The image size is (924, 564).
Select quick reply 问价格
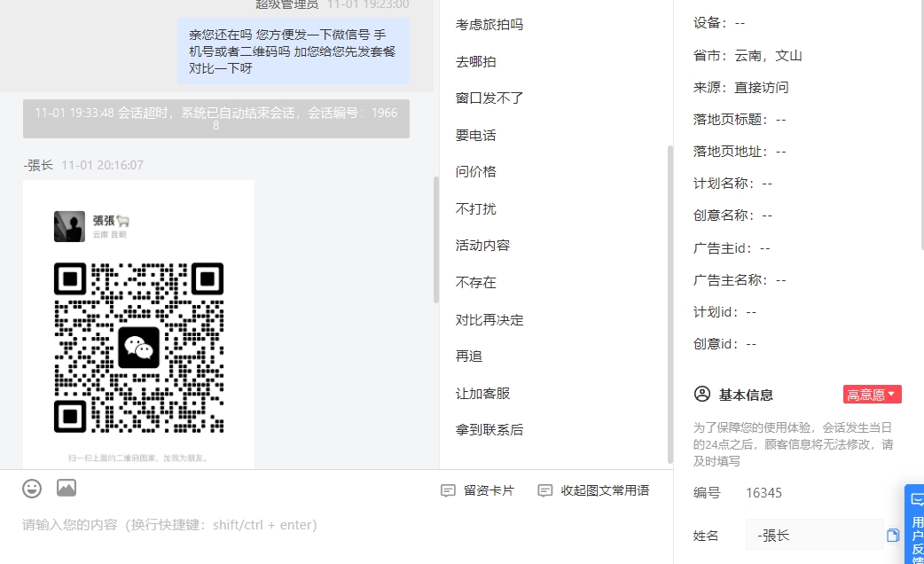(x=475, y=172)
